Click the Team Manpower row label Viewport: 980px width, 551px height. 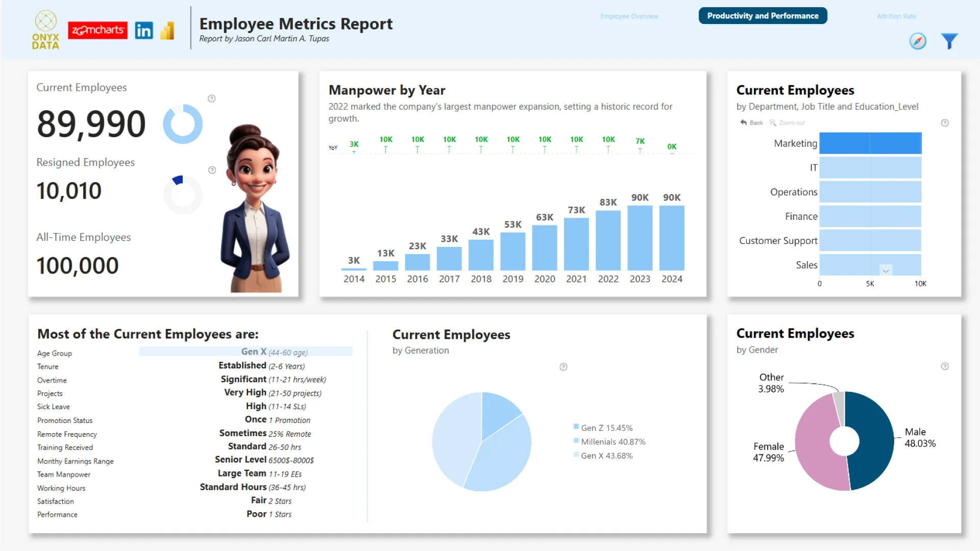pos(64,474)
